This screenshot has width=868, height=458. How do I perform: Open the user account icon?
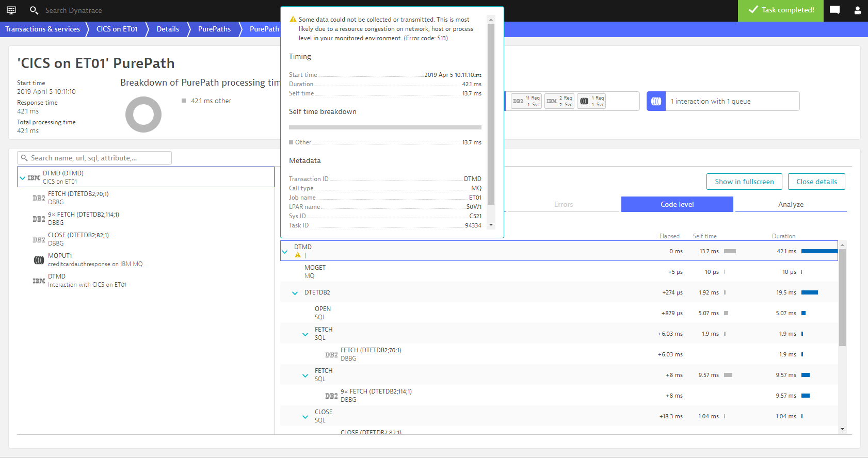coord(858,10)
